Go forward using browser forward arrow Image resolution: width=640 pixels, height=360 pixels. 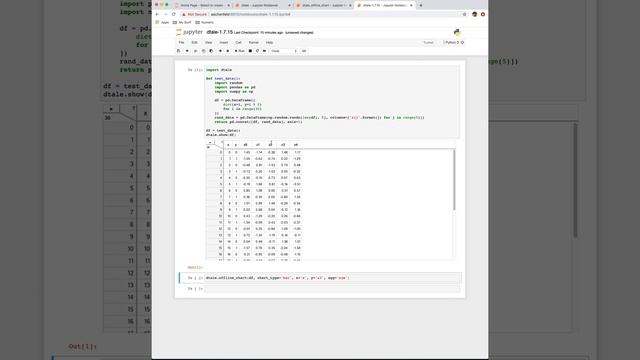point(165,14)
